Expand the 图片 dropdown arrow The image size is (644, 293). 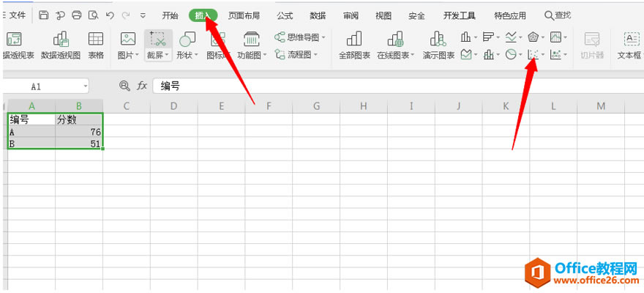point(137,55)
